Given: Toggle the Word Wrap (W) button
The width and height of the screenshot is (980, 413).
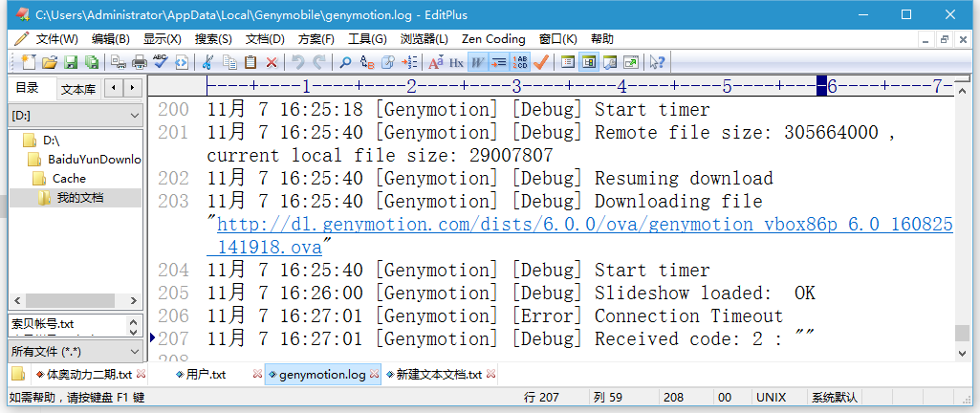Looking at the screenshot, I should tap(477, 62).
